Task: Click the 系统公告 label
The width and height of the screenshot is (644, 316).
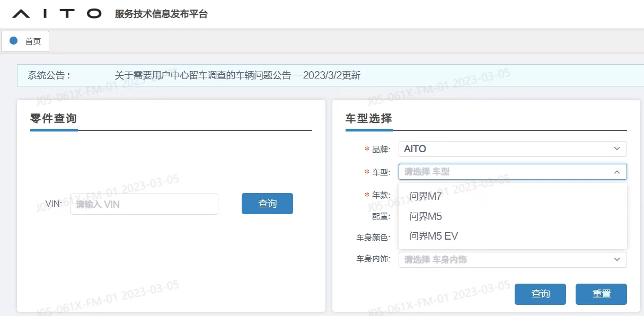Action: (x=49, y=75)
